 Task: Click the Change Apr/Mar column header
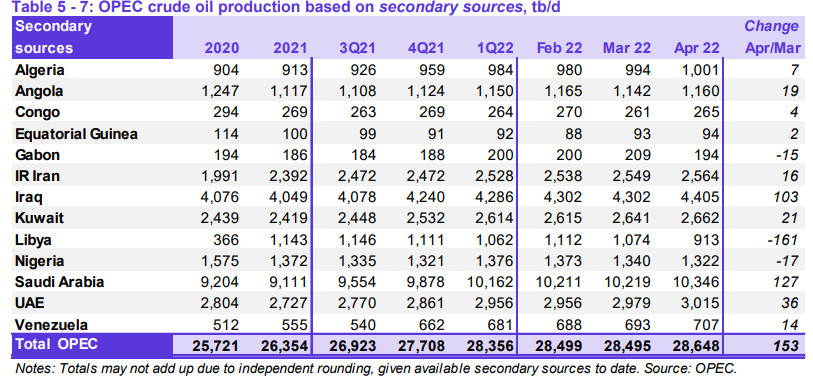point(772,37)
